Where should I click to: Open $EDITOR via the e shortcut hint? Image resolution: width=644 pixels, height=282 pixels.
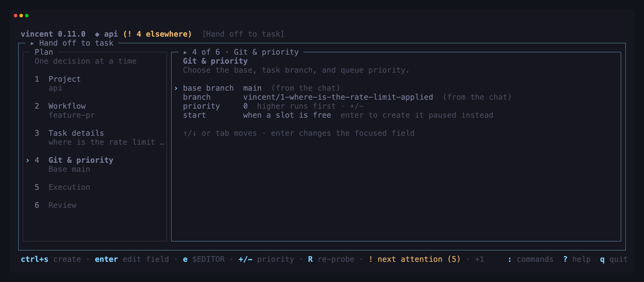tap(204, 259)
